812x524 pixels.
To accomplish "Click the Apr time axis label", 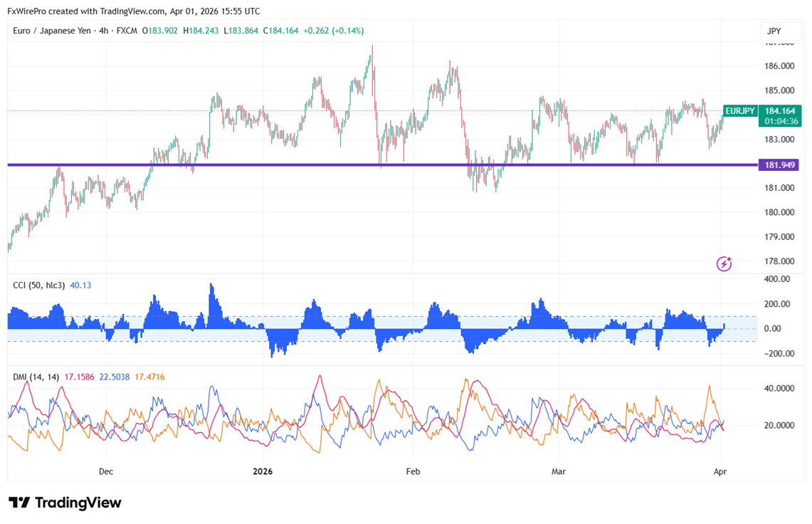I will [719, 471].
